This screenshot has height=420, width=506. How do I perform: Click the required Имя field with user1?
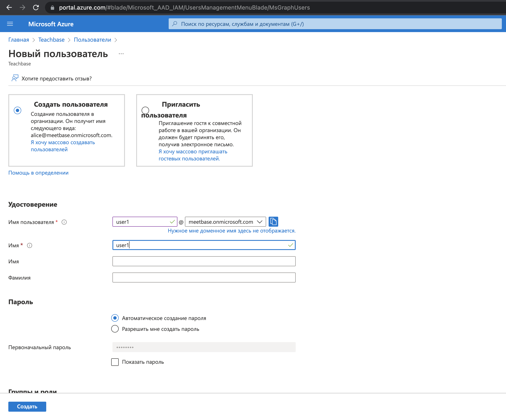[204, 245]
